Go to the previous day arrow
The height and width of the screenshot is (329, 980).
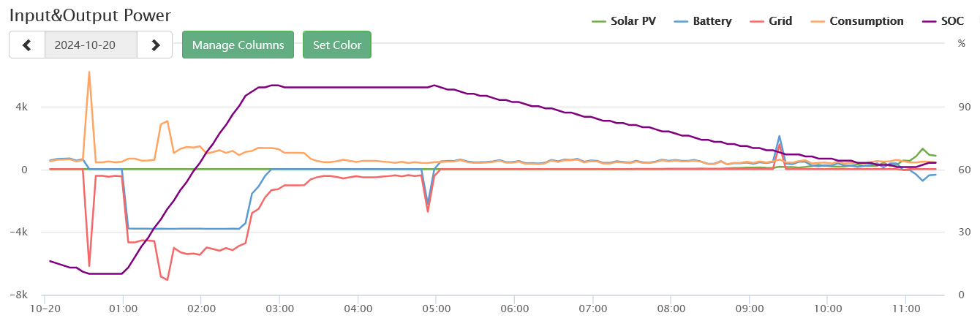point(27,45)
